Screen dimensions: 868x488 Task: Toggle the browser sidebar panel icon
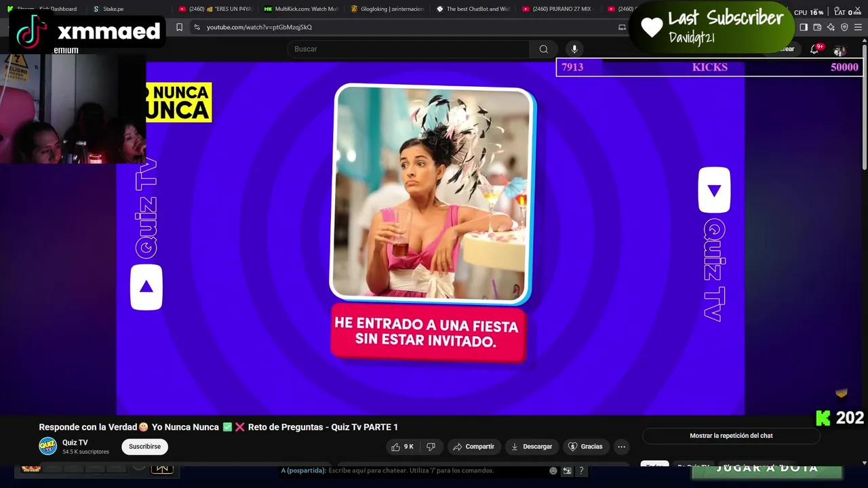pyautogui.click(x=804, y=27)
